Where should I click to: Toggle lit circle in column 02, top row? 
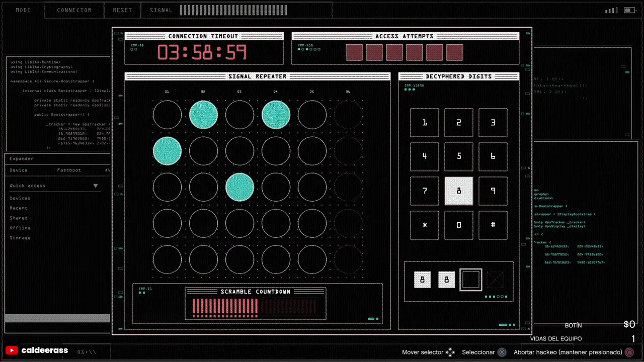[x=204, y=115]
